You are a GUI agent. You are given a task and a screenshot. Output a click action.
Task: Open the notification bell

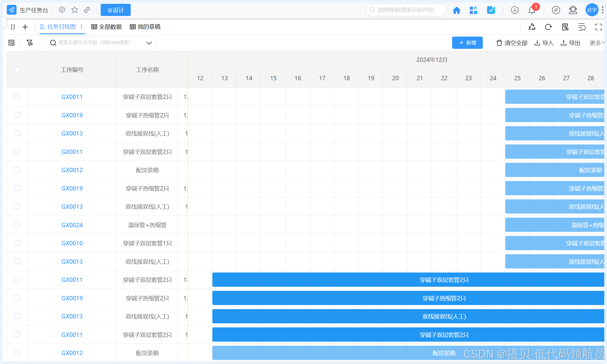coord(532,10)
